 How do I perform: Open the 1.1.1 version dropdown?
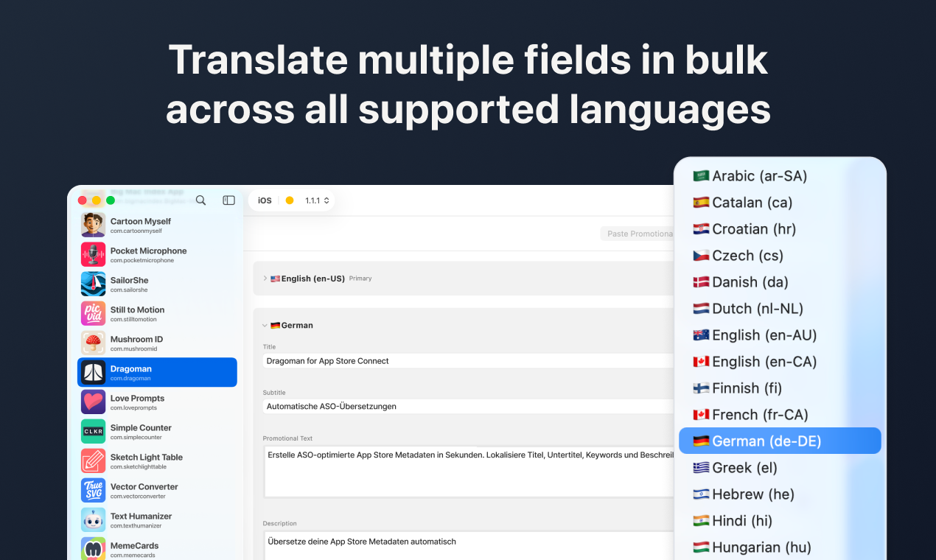pos(318,200)
